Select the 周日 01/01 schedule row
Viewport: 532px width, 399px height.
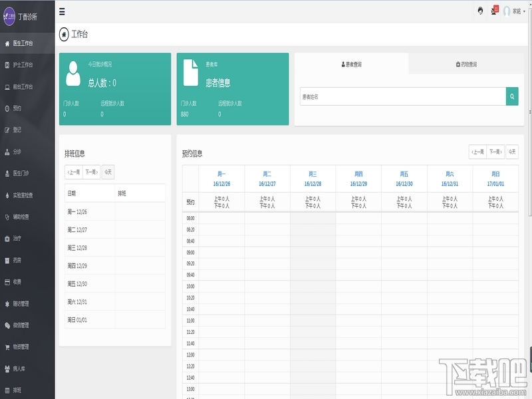coord(115,320)
